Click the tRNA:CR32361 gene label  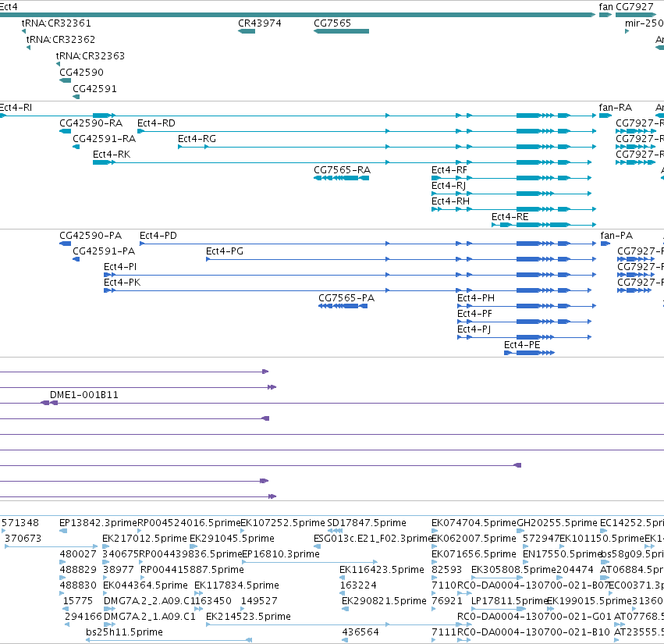coord(56,23)
